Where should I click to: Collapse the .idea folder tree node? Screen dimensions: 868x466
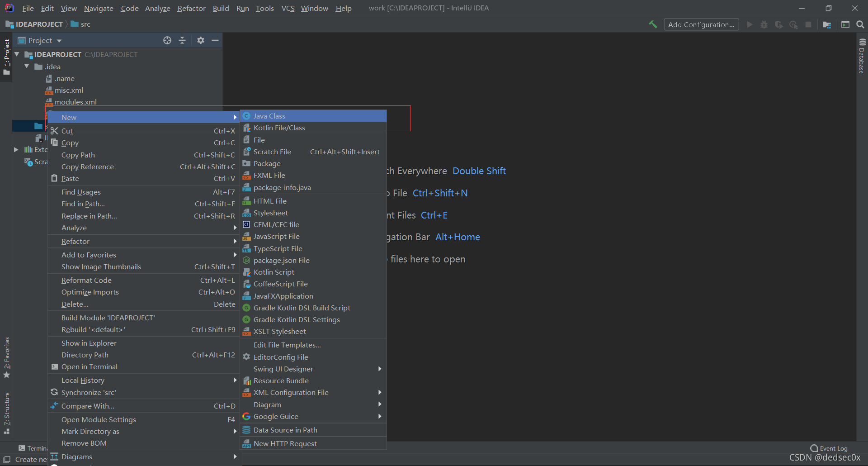click(27, 66)
